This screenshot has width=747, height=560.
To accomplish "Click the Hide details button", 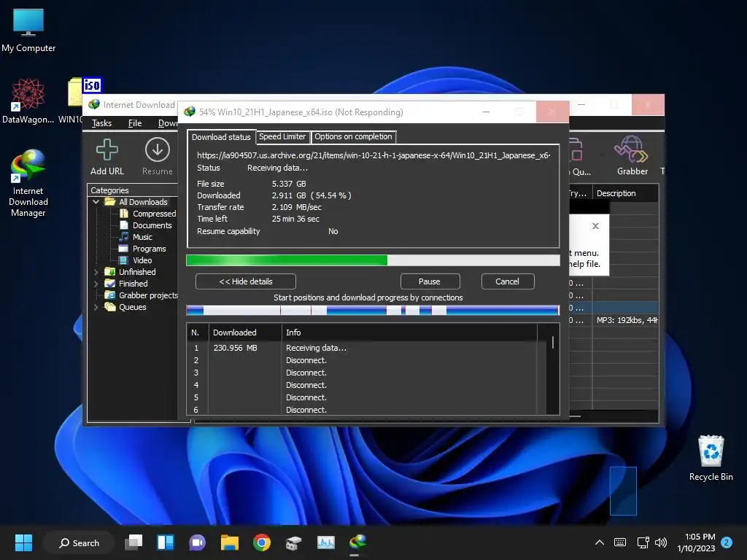I will (245, 281).
